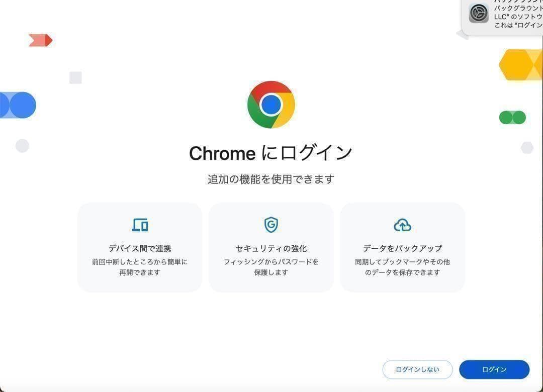Viewport: 543px width, 392px height.
Task: Select the データをバックアップ feature card
Action: click(402, 246)
